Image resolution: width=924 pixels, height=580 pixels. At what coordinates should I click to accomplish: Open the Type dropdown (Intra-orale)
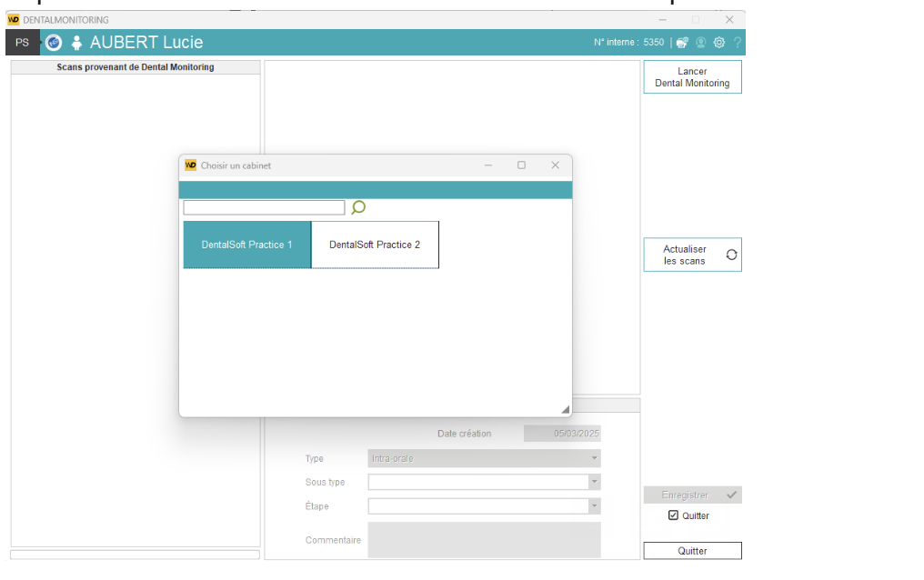click(485, 458)
